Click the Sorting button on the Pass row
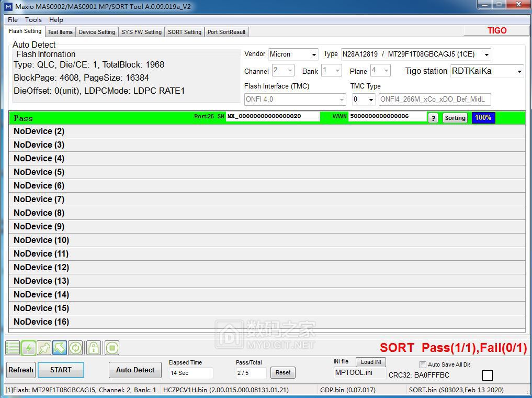 point(455,118)
